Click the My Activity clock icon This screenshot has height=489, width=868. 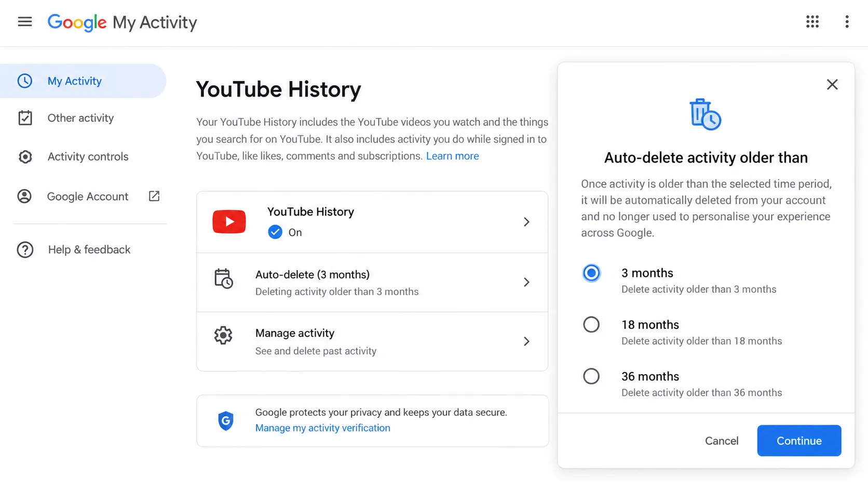pos(24,81)
